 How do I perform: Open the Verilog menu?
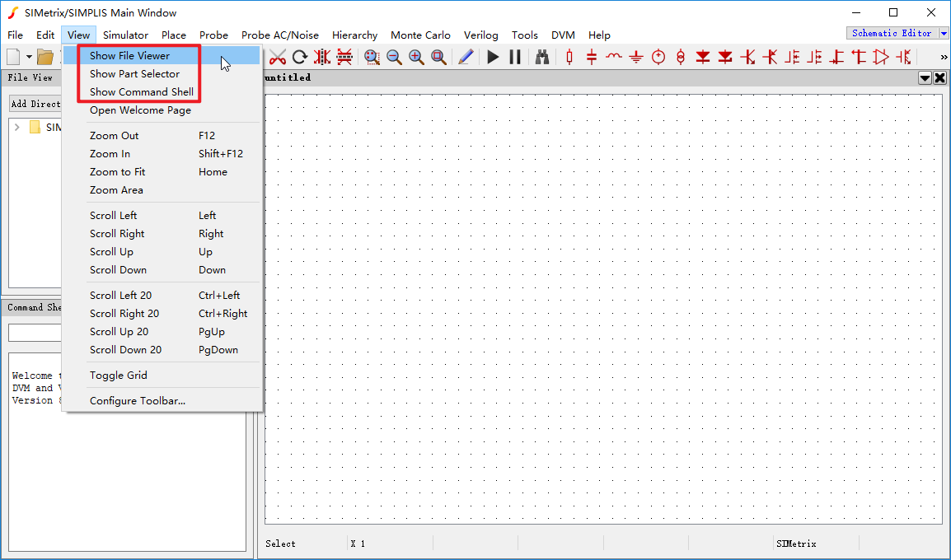(x=481, y=35)
